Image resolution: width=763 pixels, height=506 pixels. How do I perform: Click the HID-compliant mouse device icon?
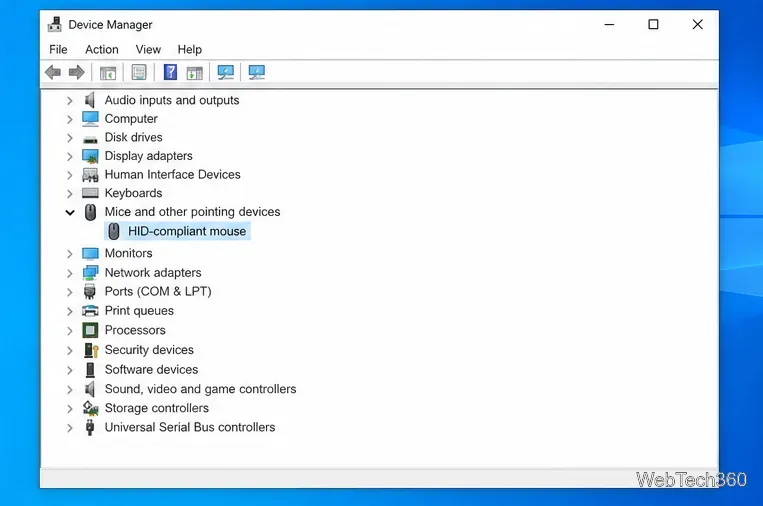[113, 231]
